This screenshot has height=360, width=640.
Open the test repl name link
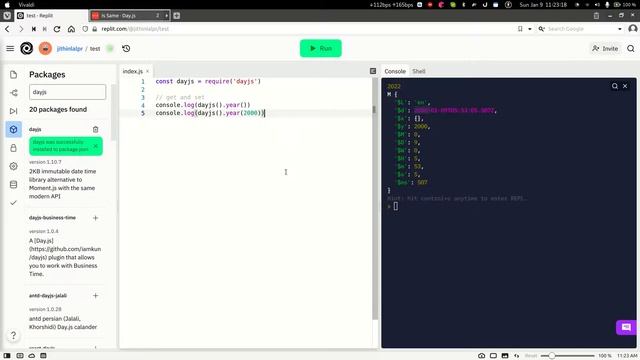point(95,49)
